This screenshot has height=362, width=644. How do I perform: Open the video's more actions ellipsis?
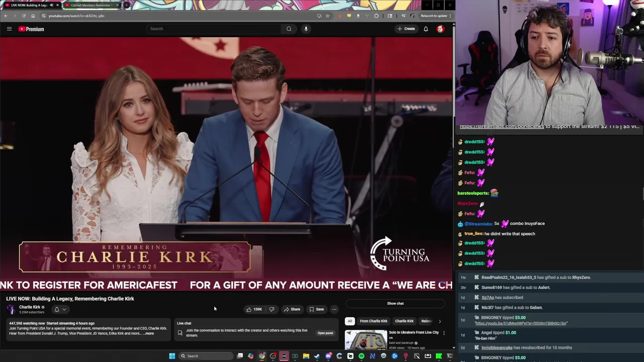[334, 309]
